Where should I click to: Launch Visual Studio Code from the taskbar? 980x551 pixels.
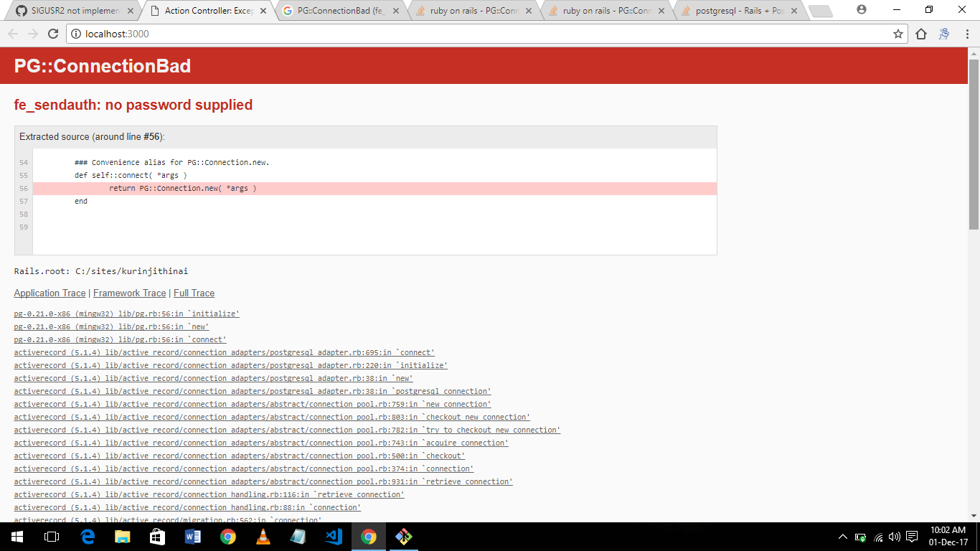[x=333, y=536]
